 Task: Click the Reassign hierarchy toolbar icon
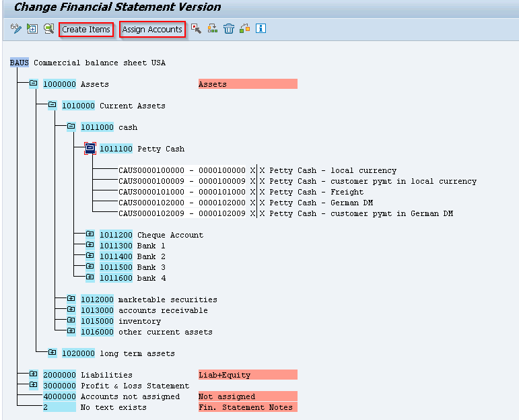point(213,29)
